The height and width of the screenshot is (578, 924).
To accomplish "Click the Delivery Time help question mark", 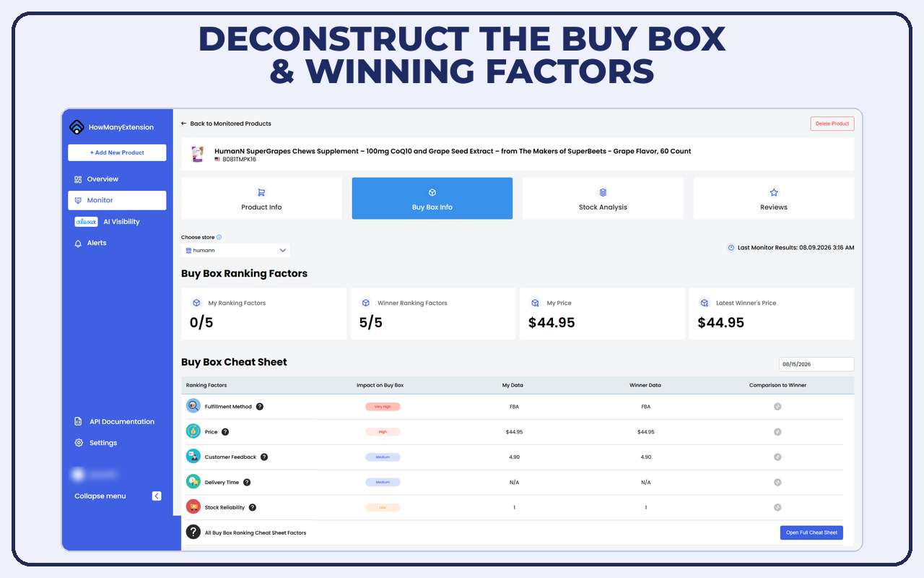I will (247, 482).
